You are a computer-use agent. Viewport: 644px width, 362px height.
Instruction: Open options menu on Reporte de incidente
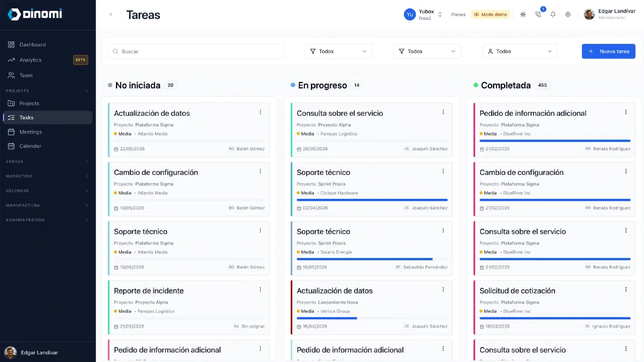click(261, 289)
